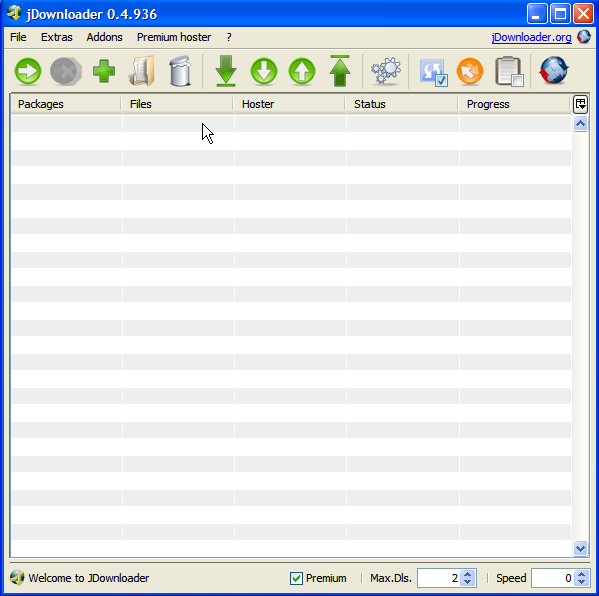Open the Premium hoster menu
The height and width of the screenshot is (596, 599).
[x=174, y=37]
